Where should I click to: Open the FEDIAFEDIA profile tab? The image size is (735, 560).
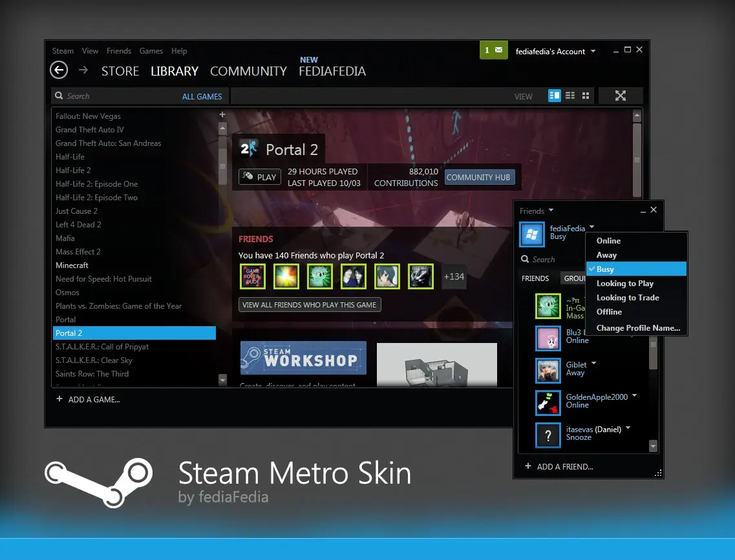pos(332,71)
